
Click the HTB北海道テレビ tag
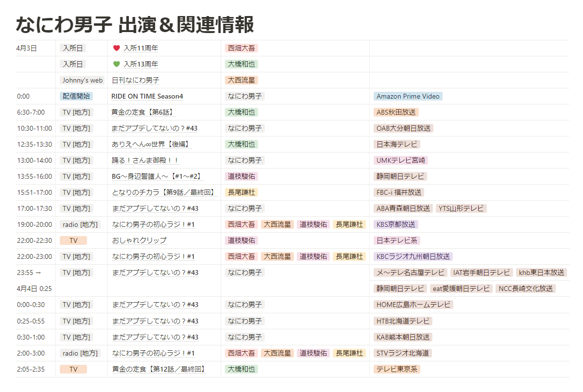pyautogui.click(x=403, y=321)
